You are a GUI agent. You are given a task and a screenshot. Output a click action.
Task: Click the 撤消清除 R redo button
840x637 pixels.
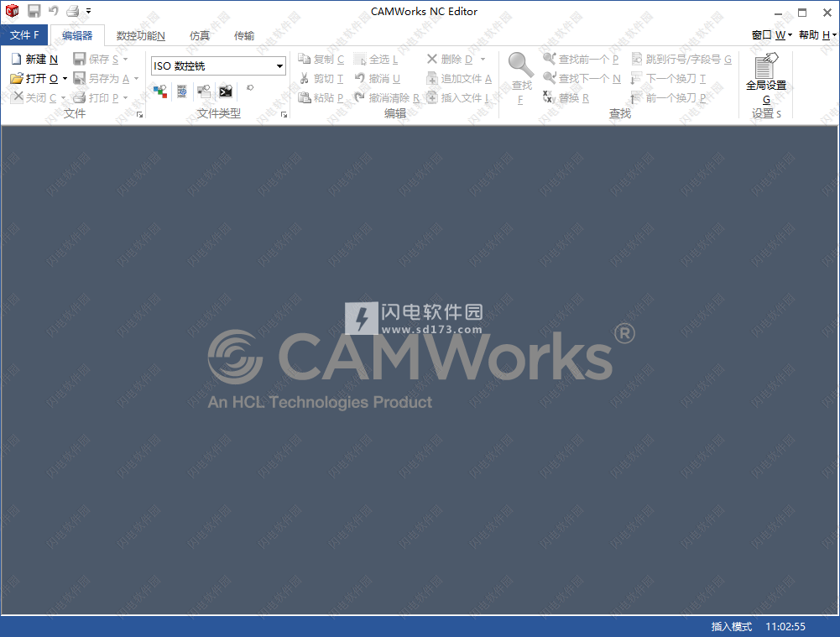point(386,98)
